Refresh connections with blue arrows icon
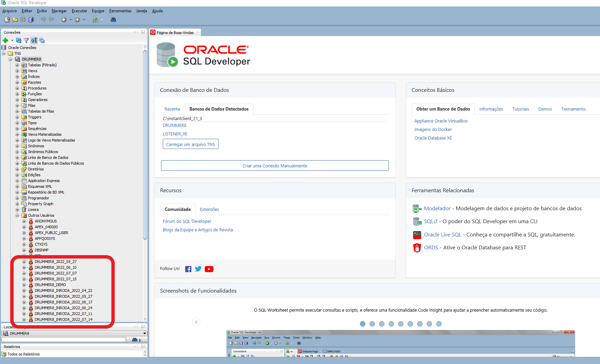Viewport: 600px width, 364px height. point(19,40)
